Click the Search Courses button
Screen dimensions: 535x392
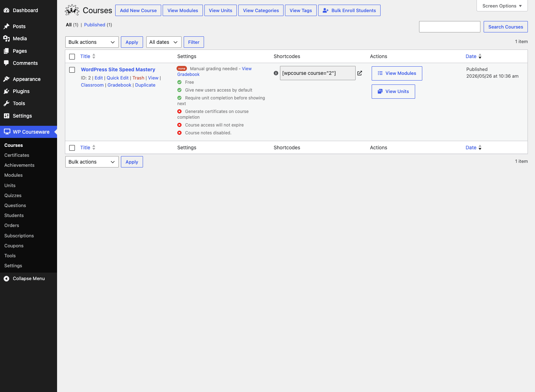(x=506, y=27)
